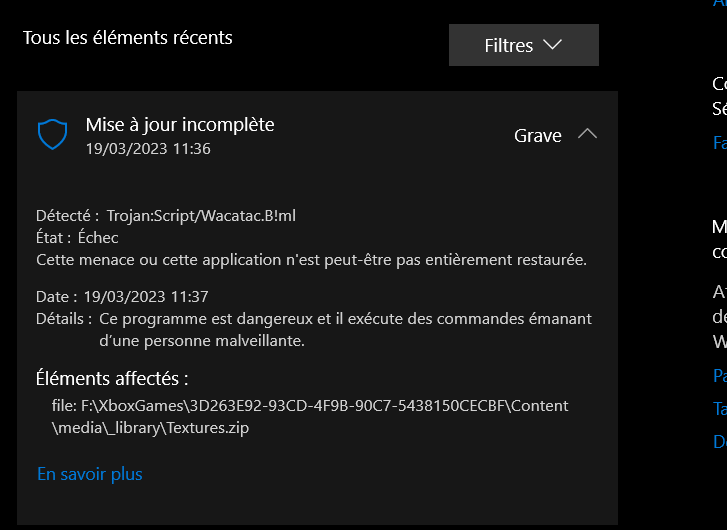Open the Filtres dropdown button
This screenshot has width=727, height=530.
click(523, 45)
